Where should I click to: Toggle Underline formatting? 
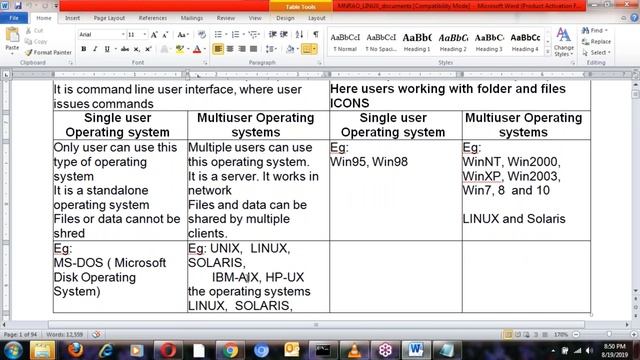click(x=107, y=49)
